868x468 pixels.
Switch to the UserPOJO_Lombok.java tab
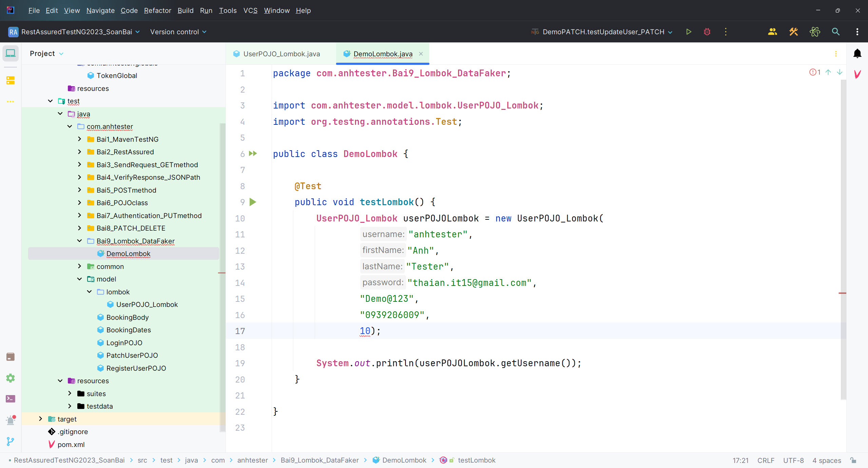(281, 54)
